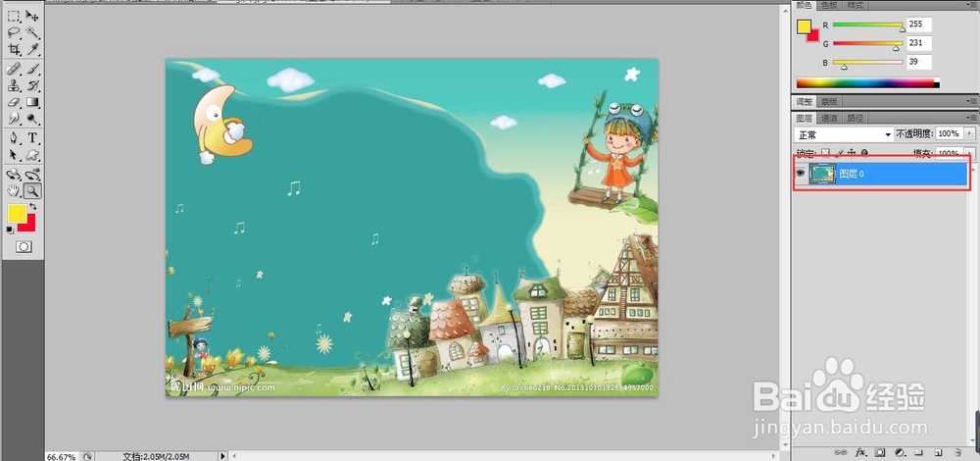
Task: Toggle lock all padlock
Action: click(864, 152)
